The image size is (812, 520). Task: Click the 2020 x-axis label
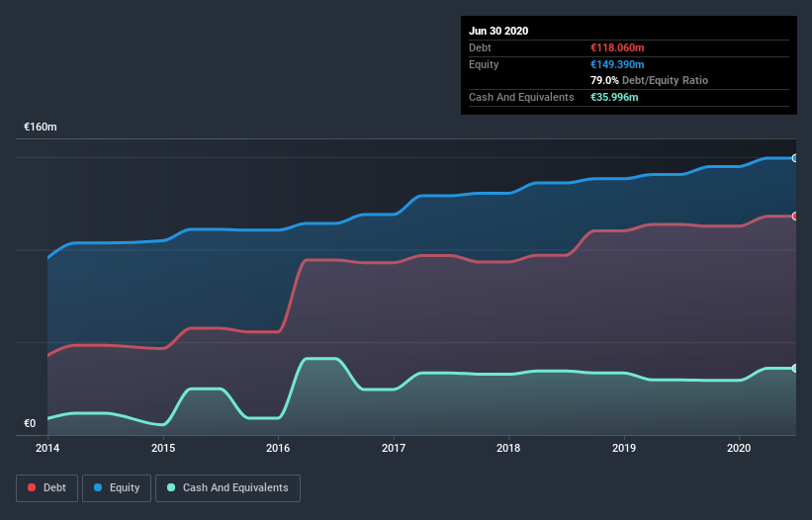click(739, 448)
